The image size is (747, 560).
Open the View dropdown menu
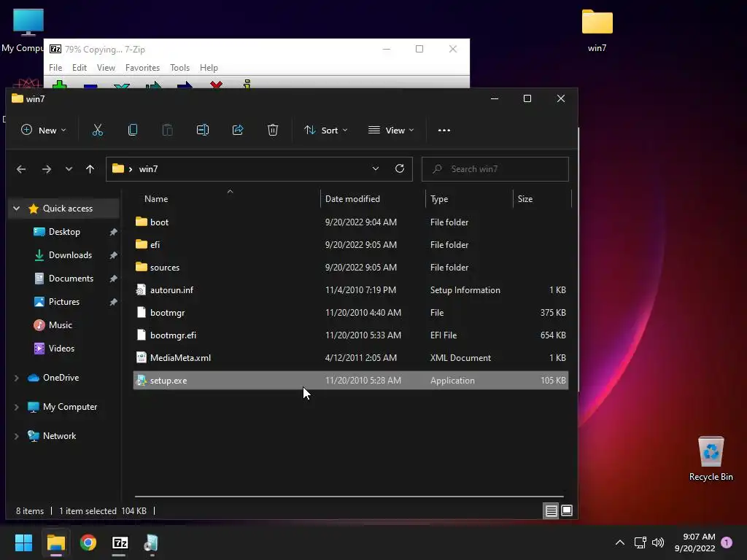[x=391, y=130]
